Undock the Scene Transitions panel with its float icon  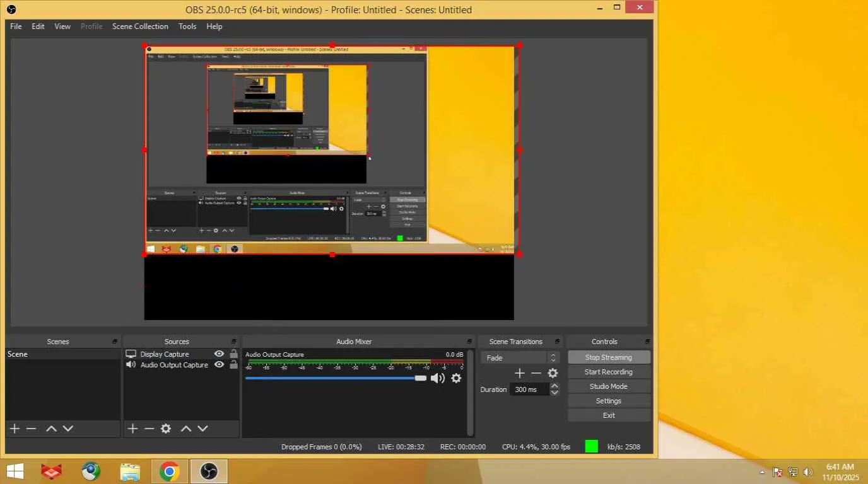(557, 342)
